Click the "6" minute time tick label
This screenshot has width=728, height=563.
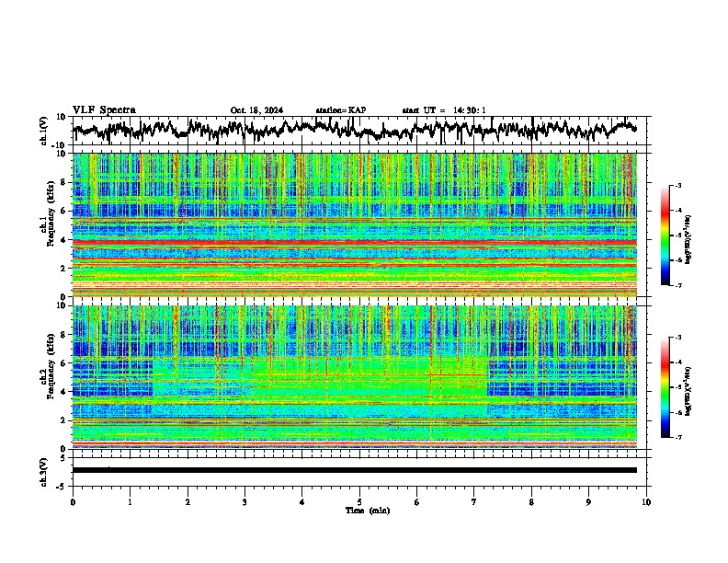coord(416,502)
